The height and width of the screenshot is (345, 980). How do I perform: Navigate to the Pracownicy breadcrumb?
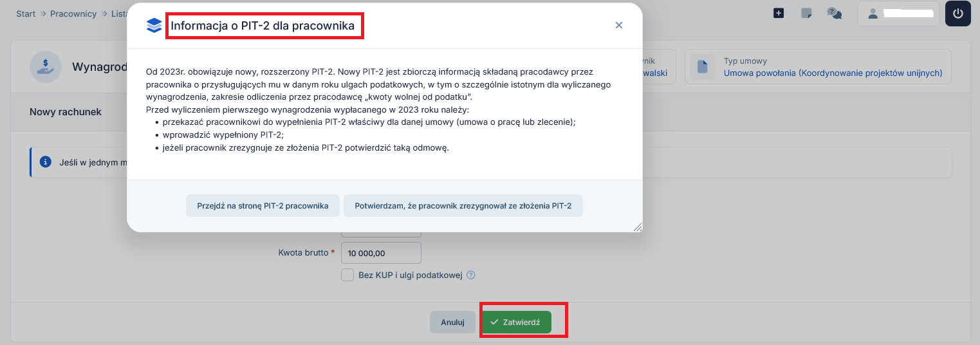(73, 14)
